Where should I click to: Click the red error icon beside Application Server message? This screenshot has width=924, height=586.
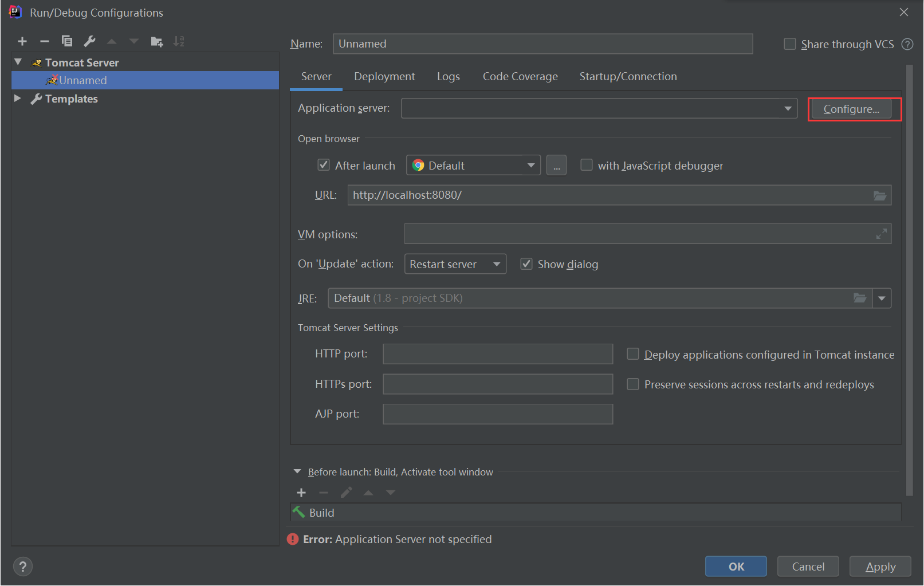click(x=293, y=539)
